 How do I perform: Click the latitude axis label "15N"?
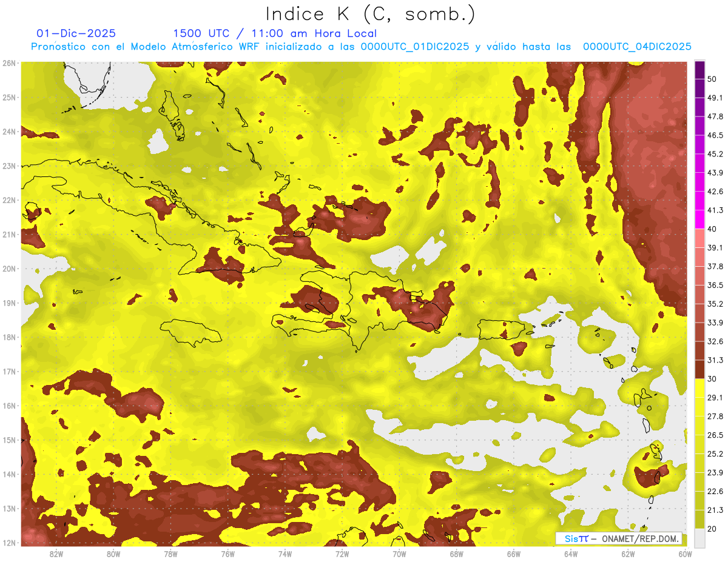click(x=9, y=440)
